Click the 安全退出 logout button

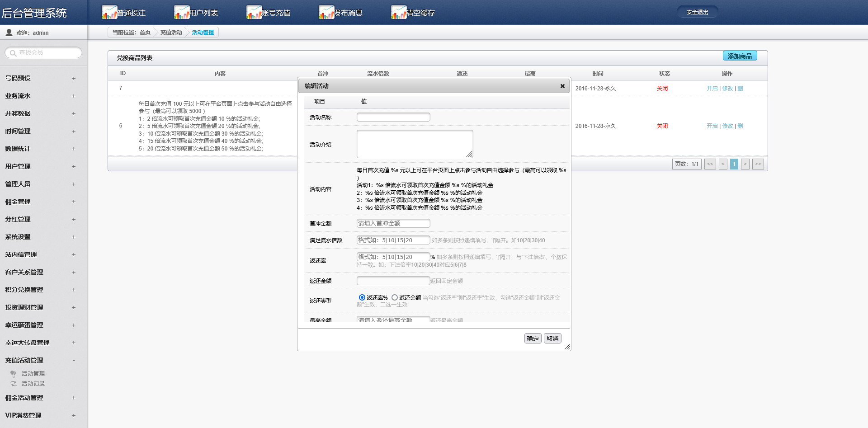pyautogui.click(x=697, y=12)
